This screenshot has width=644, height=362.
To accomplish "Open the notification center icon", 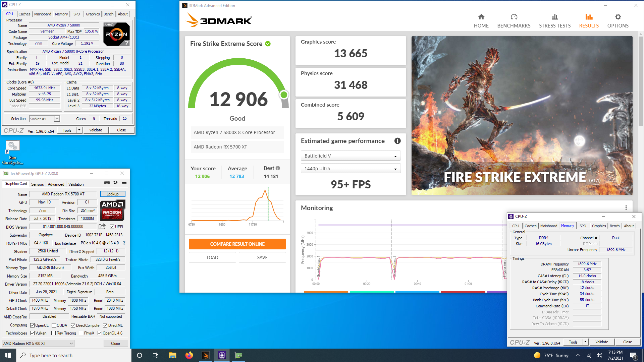I will pyautogui.click(x=634, y=356).
